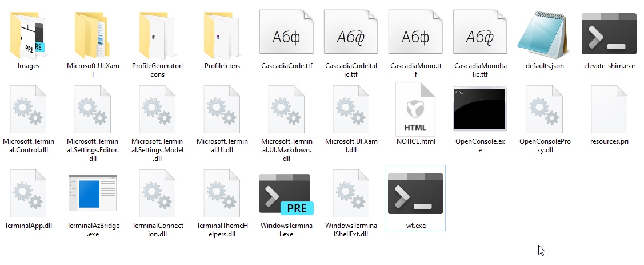This screenshot has width=644, height=265.
Task: Click the defaults.json notepad icon
Action: click(x=544, y=35)
